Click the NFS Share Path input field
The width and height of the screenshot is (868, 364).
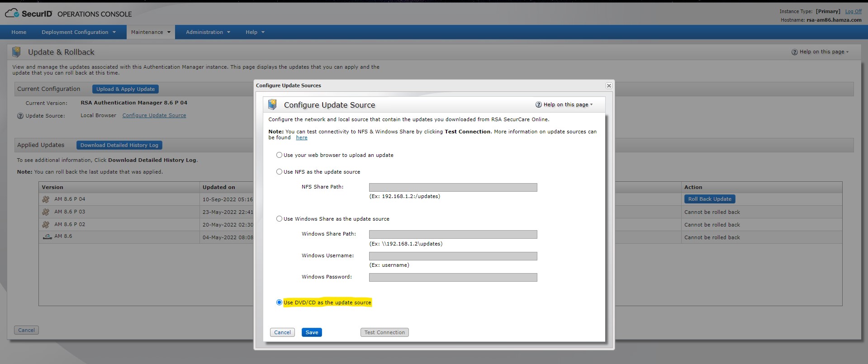pos(453,187)
